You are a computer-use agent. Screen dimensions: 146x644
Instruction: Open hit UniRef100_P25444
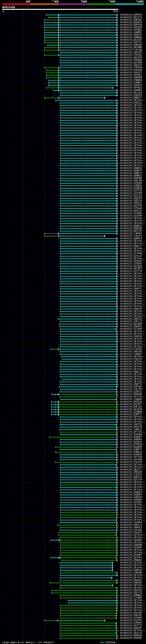click(131, 208)
